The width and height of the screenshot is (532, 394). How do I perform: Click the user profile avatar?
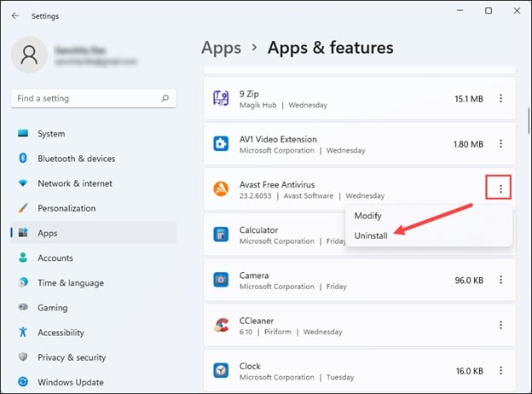click(29, 55)
